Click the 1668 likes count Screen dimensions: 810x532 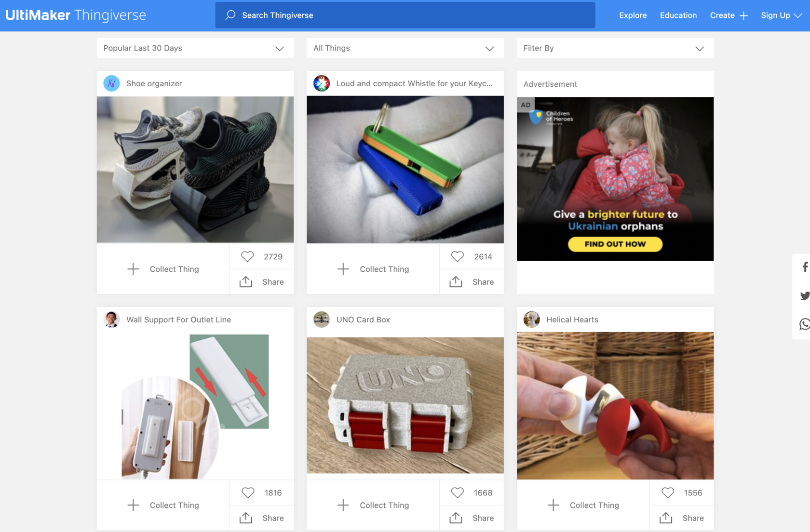(x=483, y=492)
